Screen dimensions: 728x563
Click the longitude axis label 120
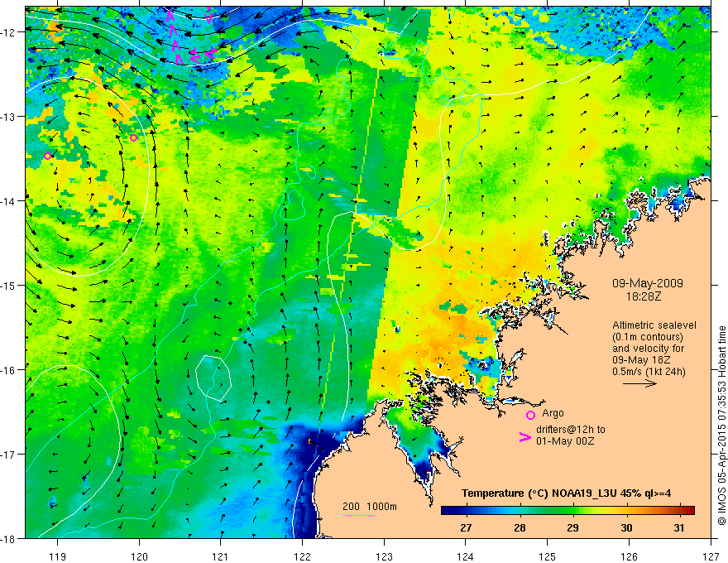tap(139, 556)
